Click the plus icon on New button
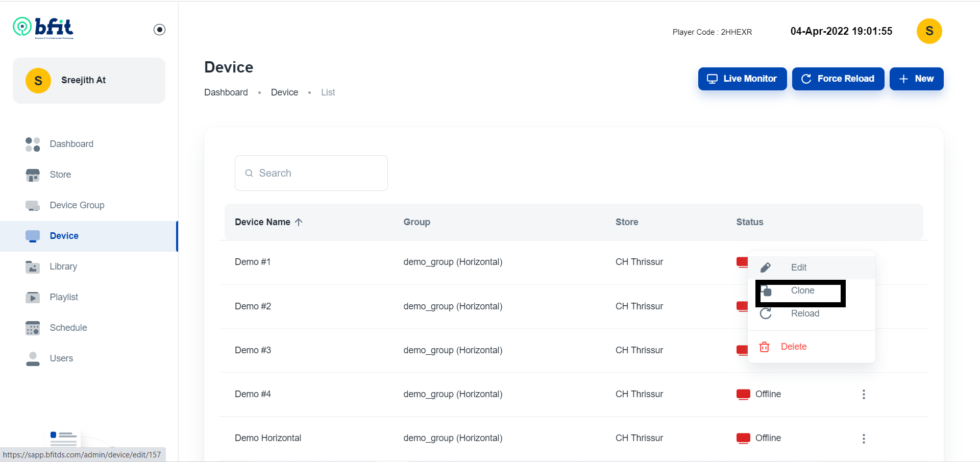This screenshot has height=462, width=980. [x=903, y=79]
